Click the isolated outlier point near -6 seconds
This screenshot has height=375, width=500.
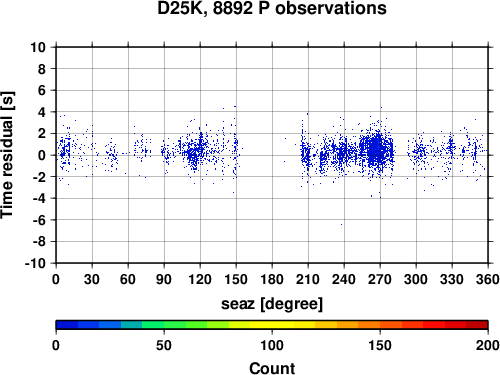coord(341,224)
